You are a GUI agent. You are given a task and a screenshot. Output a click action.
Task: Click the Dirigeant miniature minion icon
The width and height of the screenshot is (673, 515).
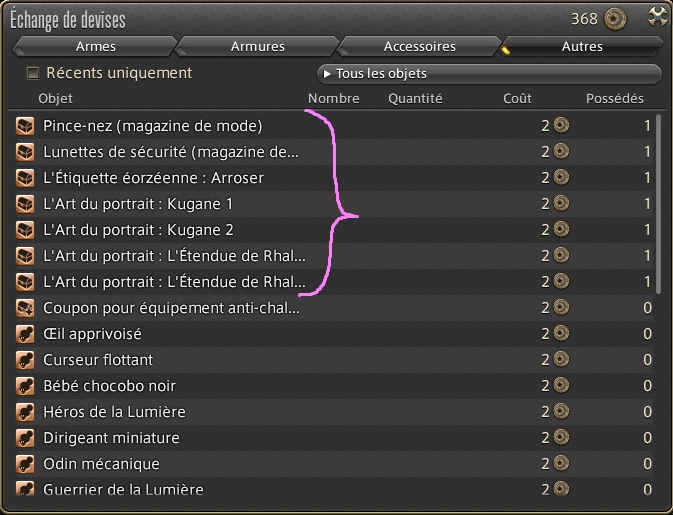click(x=25, y=438)
